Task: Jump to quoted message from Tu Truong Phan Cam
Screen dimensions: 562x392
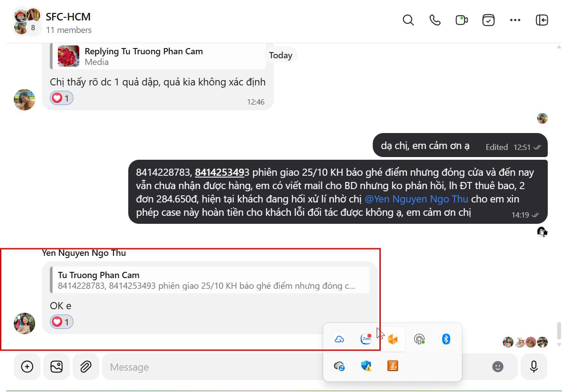Action: (x=210, y=280)
